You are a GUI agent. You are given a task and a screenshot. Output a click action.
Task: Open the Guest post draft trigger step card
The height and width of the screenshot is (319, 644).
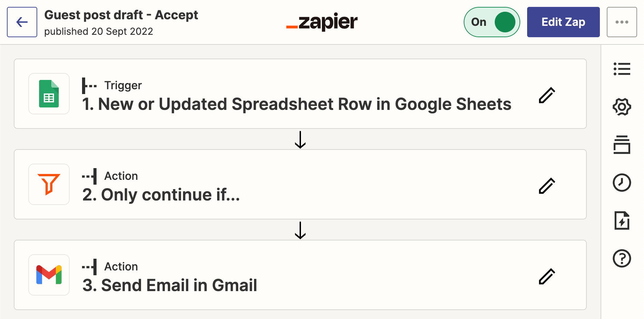300,94
